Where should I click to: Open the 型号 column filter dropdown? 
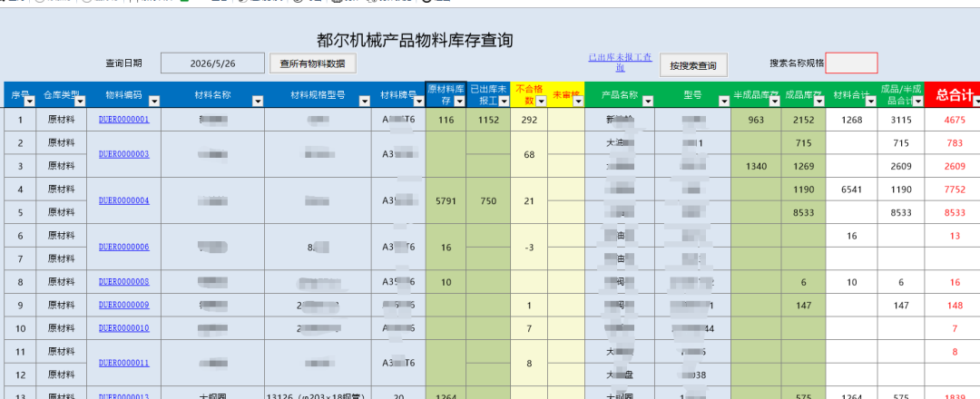[724, 102]
